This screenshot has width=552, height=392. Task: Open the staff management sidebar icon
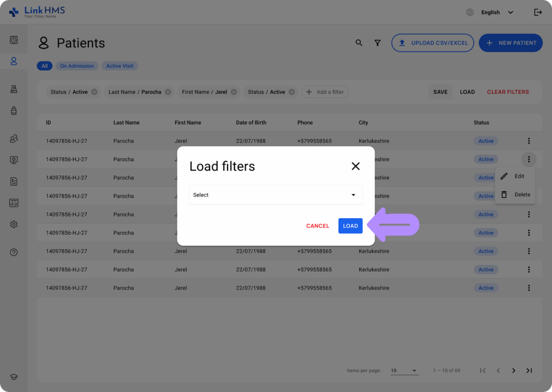(x=13, y=138)
